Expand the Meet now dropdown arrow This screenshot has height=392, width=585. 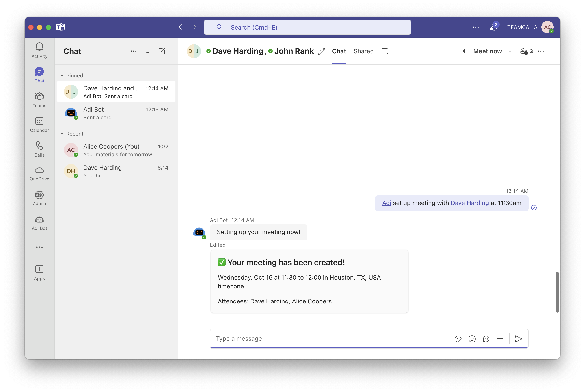pos(510,52)
